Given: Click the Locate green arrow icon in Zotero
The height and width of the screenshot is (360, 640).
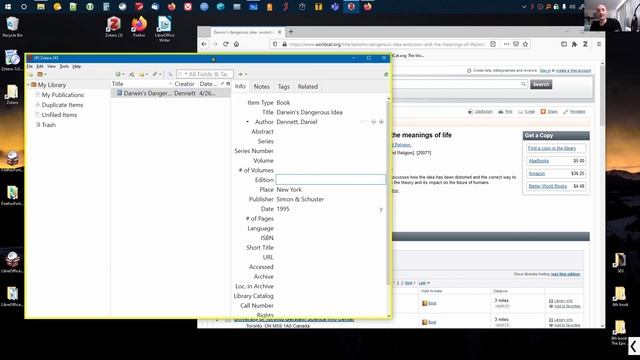Looking at the screenshot, I should point(241,74).
